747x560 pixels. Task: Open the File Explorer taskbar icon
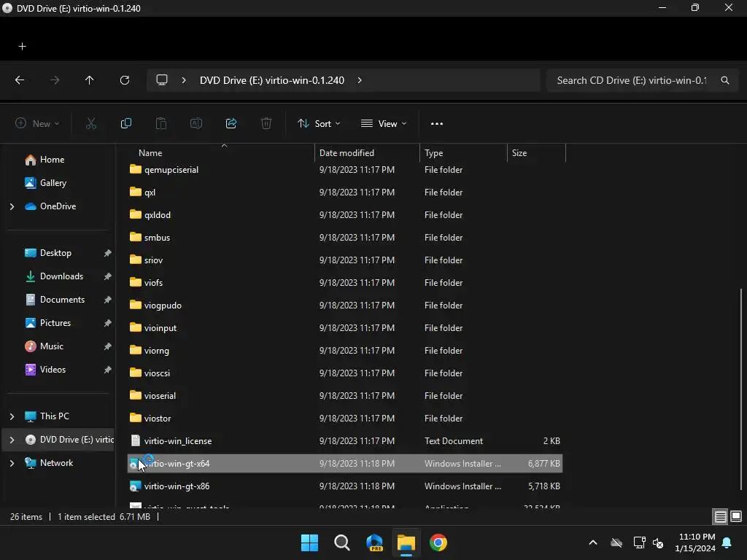point(406,542)
